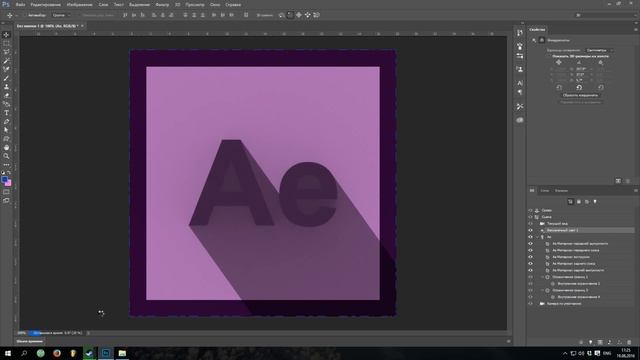640x360 pixels.
Task: Select the Clone Stamp tool
Action: tap(6, 87)
